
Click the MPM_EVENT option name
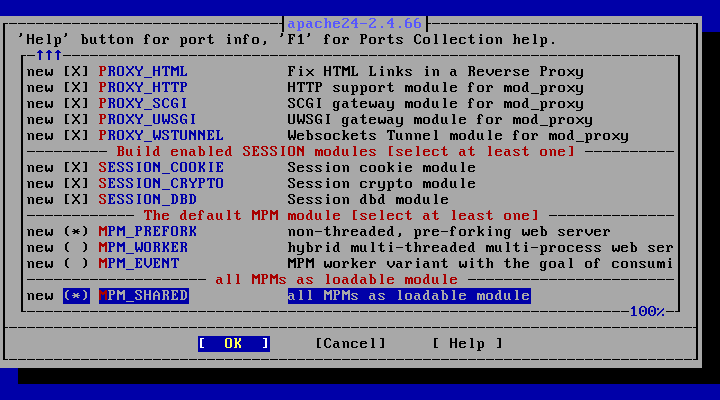coord(139,264)
